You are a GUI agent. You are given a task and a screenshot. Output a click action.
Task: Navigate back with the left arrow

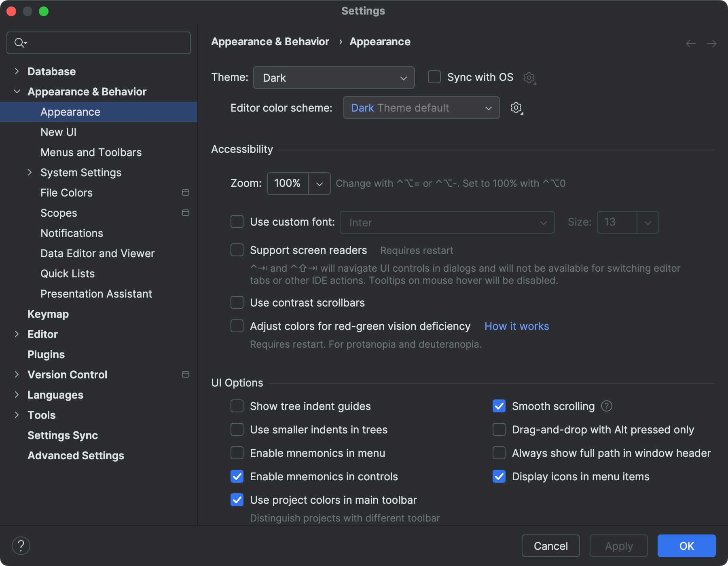click(691, 43)
